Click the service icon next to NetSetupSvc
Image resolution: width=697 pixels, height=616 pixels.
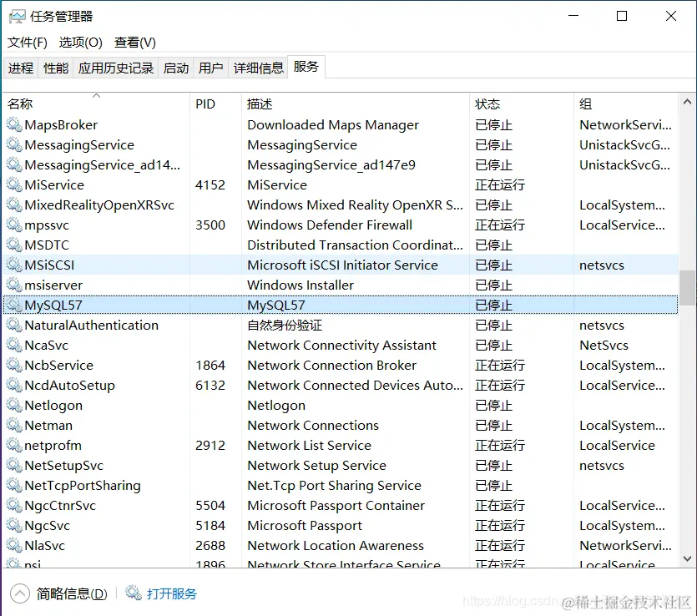click(14, 465)
